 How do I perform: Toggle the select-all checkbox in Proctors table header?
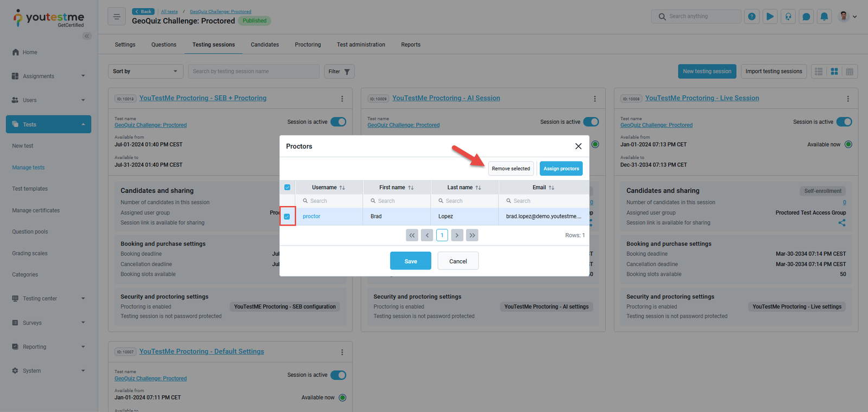click(287, 188)
